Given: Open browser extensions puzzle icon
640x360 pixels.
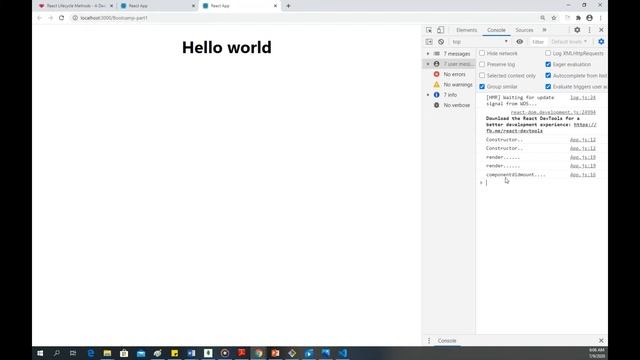Looking at the screenshot, I should (x=578, y=18).
